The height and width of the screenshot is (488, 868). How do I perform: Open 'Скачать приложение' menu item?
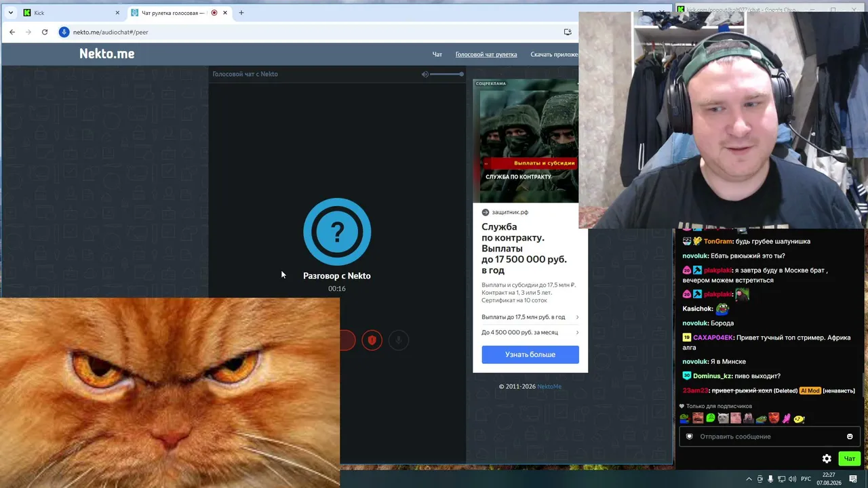(554, 54)
